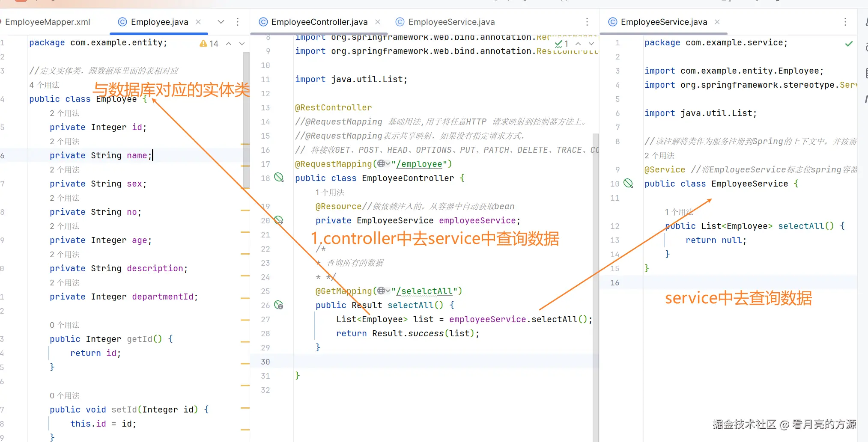Open the globe URL dropdown in @RequestMapping
This screenshot has height=442, width=868.
tap(384, 164)
